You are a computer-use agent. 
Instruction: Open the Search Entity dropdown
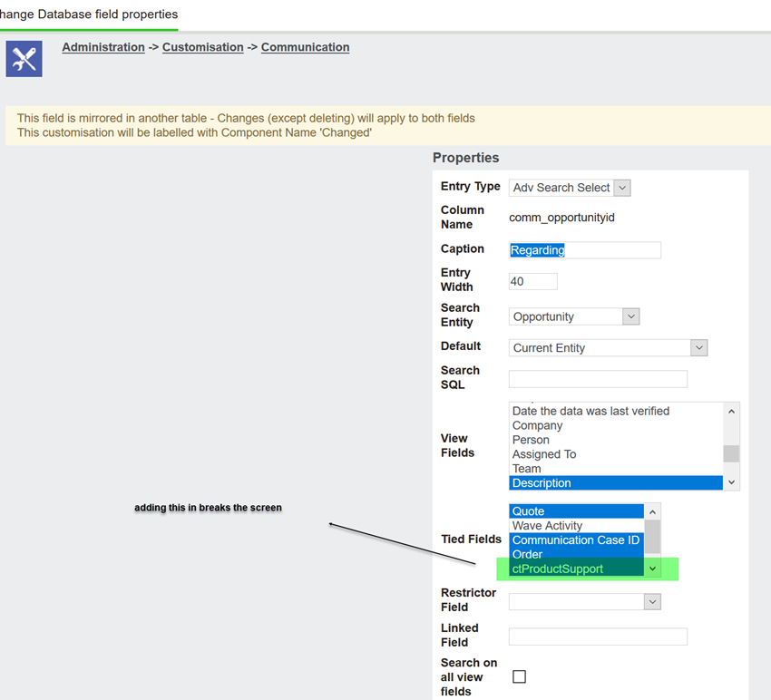(574, 316)
